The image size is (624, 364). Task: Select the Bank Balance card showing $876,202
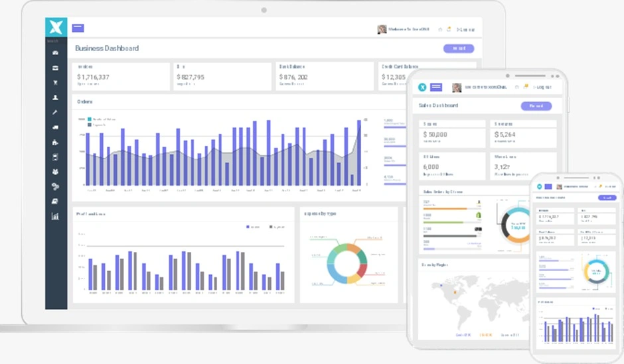[324, 76]
